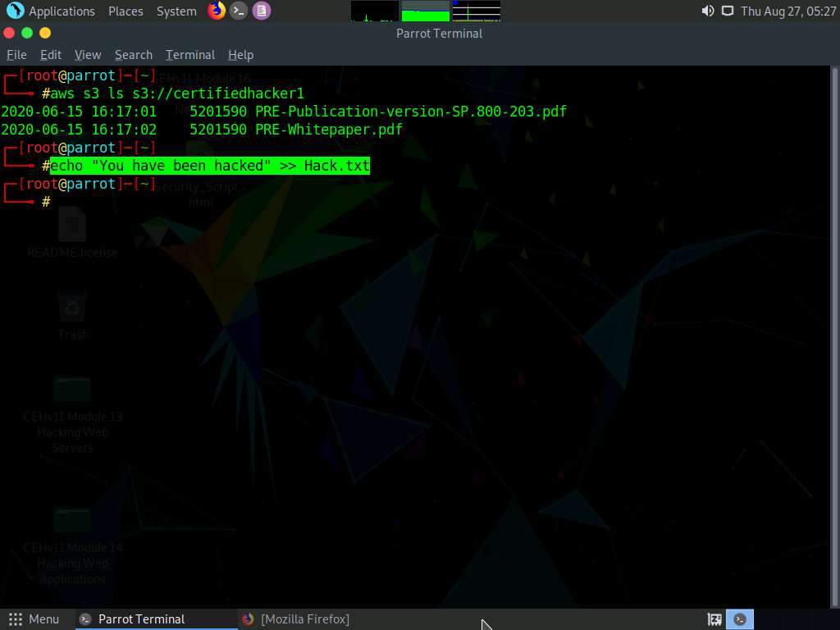
Task: Click the keyboard indicator in the taskbar
Action: 714,619
